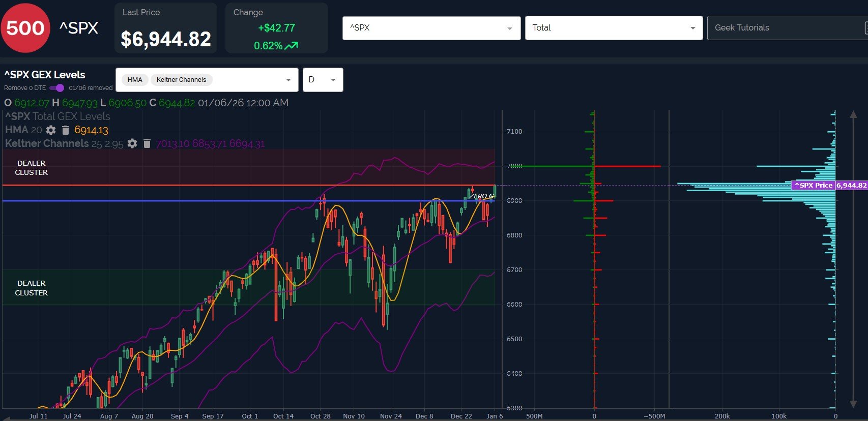Image resolution: width=868 pixels, height=421 pixels.
Task: Click the ^SPX Total GEX Levels legend
Action: pyautogui.click(x=57, y=116)
